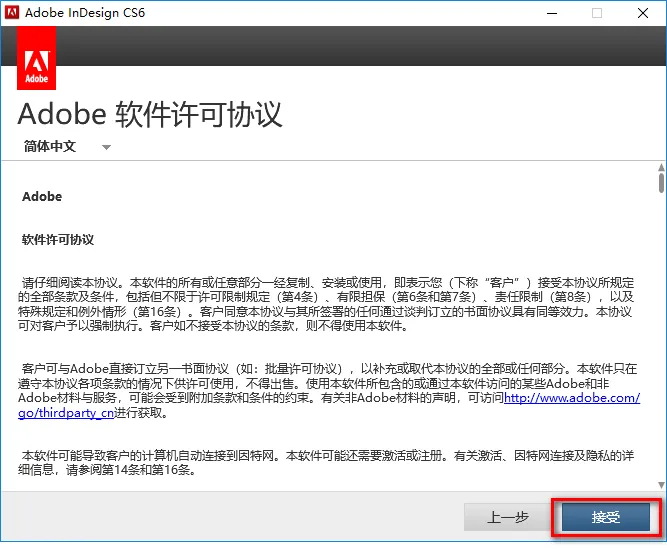The height and width of the screenshot is (557, 667).
Task: Click the InDesign title bar app icon
Action: (12, 13)
